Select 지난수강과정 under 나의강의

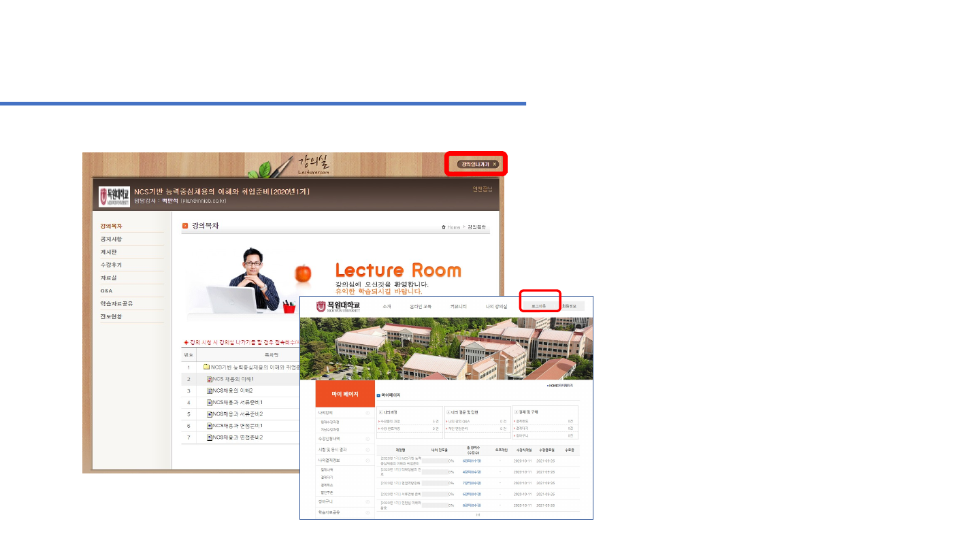(331, 430)
